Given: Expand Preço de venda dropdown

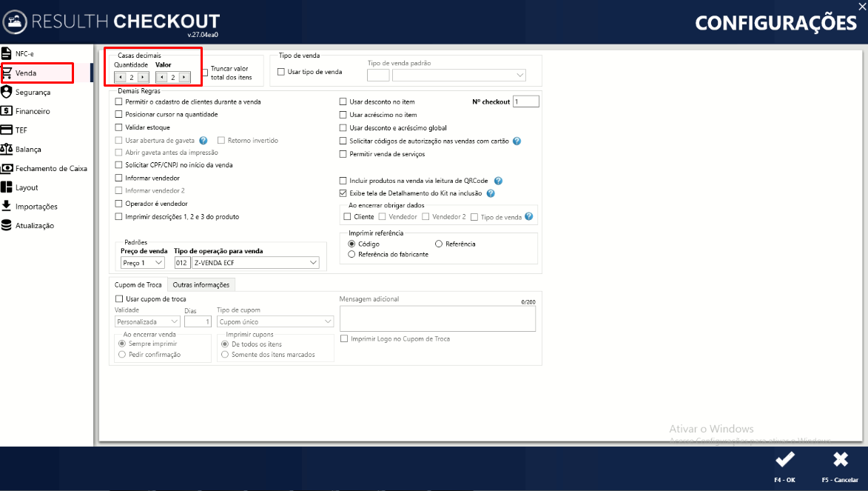Looking at the screenshot, I should click(x=142, y=263).
